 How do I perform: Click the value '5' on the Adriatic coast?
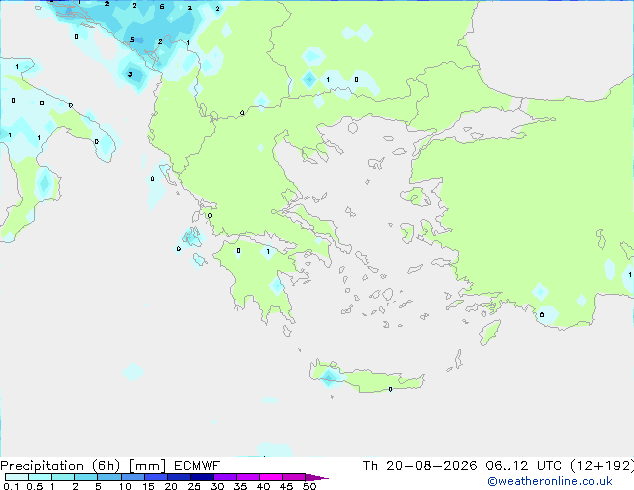(132, 40)
